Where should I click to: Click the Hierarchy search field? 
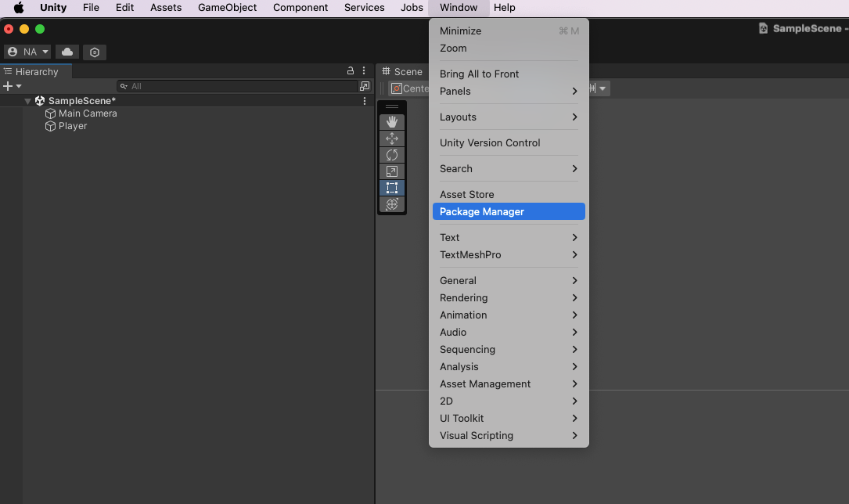tap(239, 86)
